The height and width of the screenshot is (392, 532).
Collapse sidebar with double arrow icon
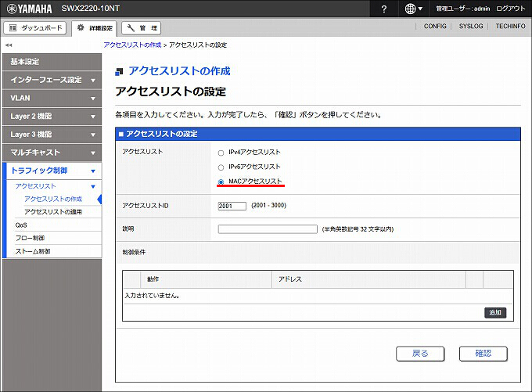click(x=9, y=45)
